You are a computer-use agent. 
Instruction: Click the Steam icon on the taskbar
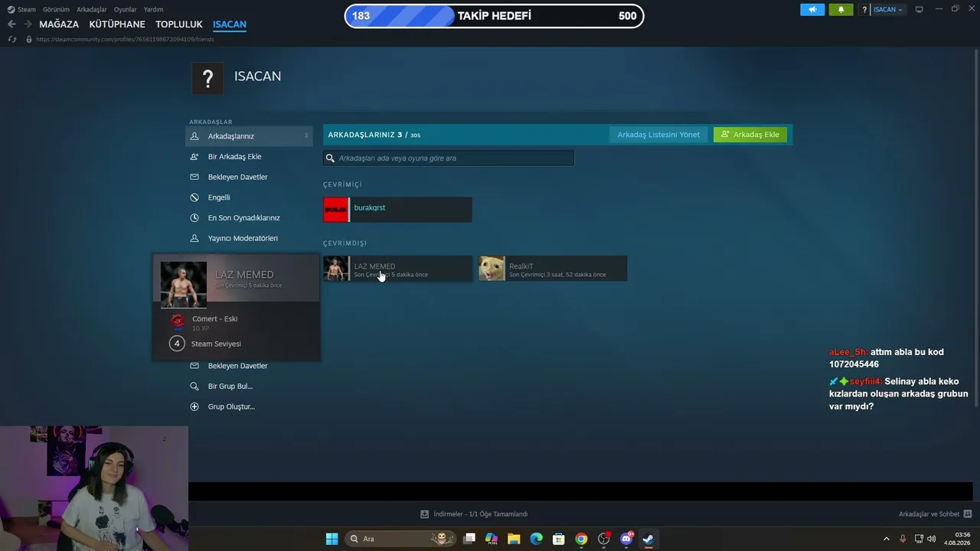point(648,539)
